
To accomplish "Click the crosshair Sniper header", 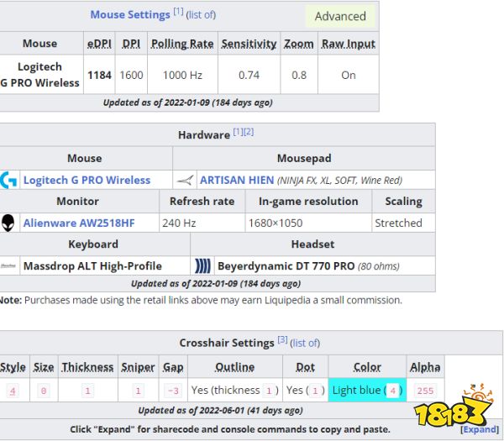I will tap(138, 367).
